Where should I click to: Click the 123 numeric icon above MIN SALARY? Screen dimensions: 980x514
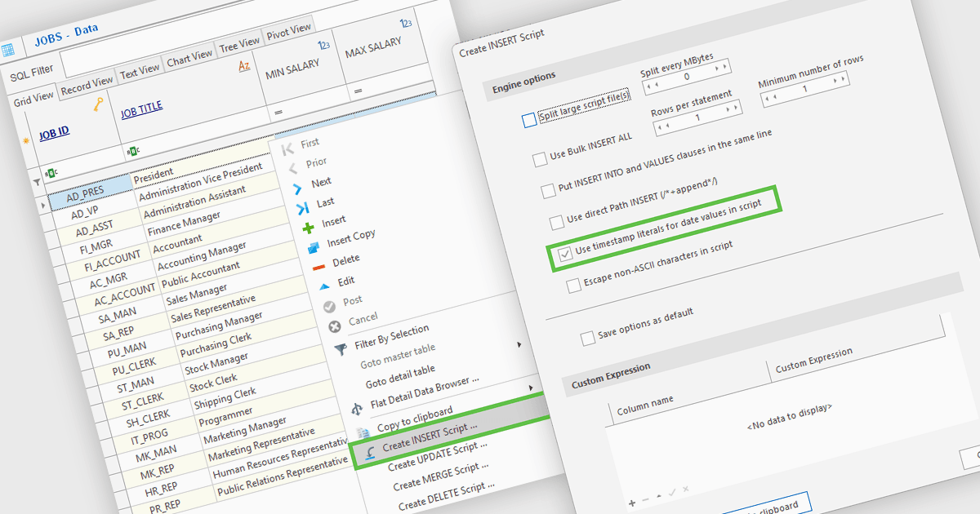(323, 46)
